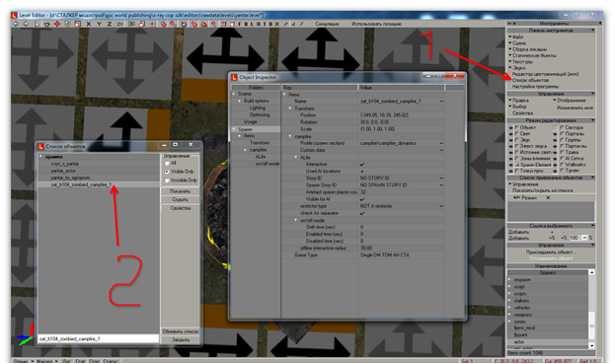This screenshot has width=615, height=364.
Task: Collapse the 'spawns' group in object list
Action: (40, 156)
